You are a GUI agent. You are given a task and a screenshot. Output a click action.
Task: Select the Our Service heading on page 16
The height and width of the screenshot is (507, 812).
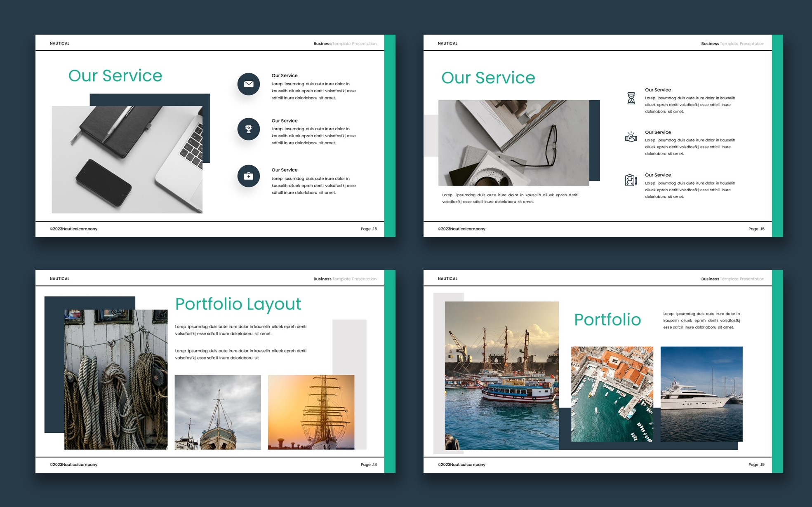point(488,77)
